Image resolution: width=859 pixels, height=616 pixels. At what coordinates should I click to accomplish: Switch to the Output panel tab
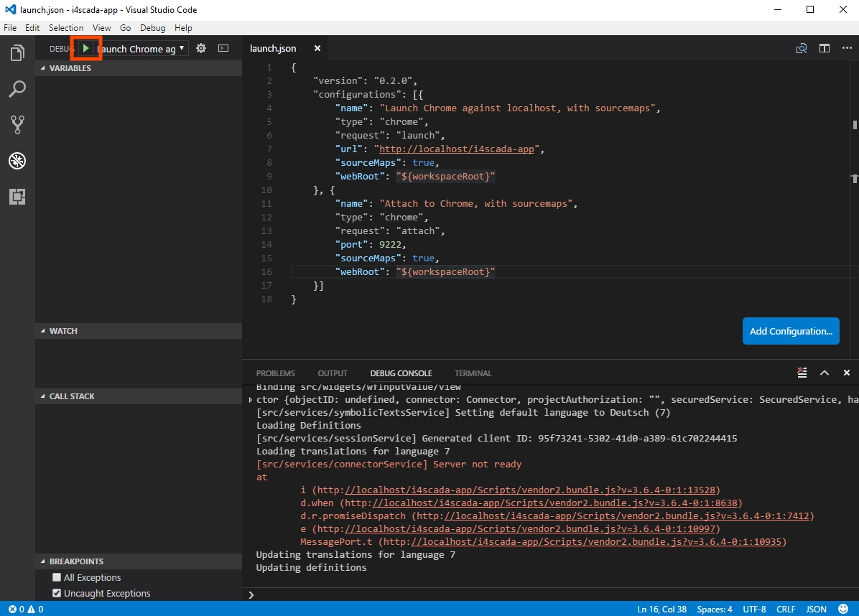(x=333, y=373)
